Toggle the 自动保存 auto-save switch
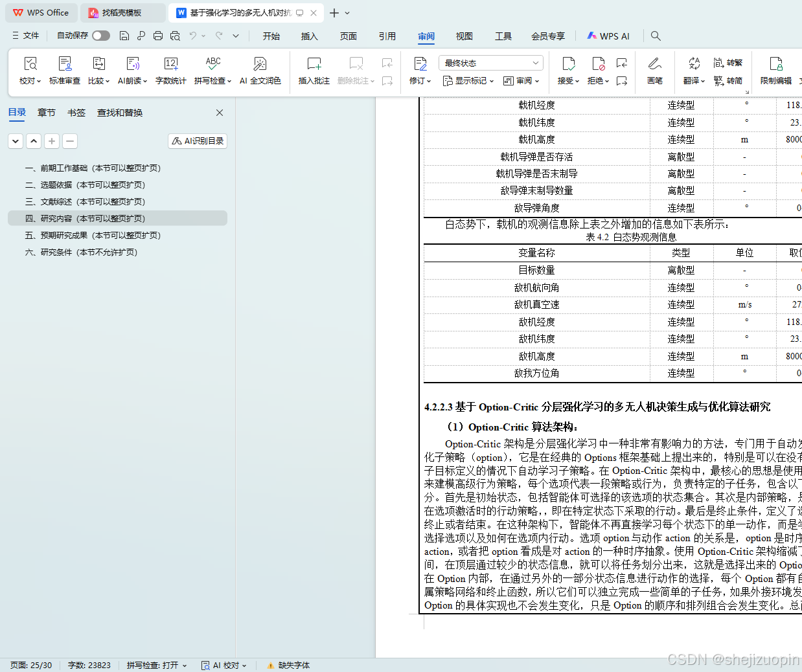Image resolution: width=802 pixels, height=672 pixels. coord(100,36)
